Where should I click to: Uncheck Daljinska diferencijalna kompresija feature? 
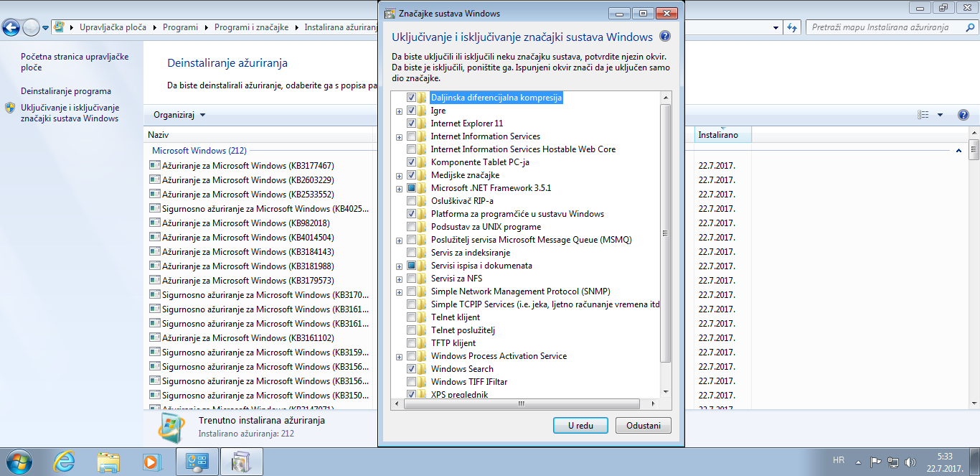pyautogui.click(x=411, y=98)
